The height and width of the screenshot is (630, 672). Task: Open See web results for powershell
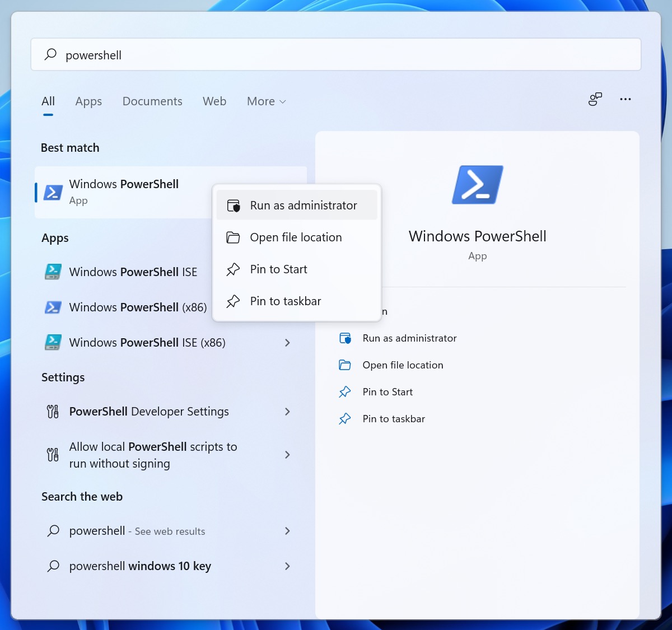[x=137, y=531]
